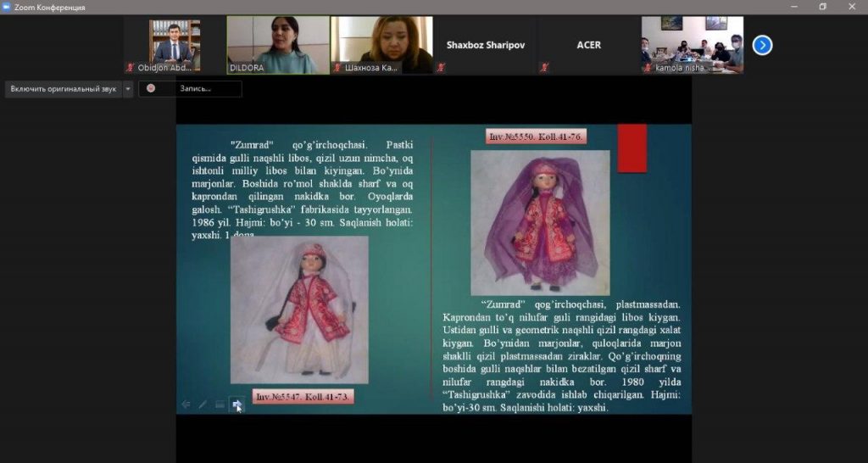Click muted mic icon on Obidjon's video
Image resolution: width=868 pixels, height=463 pixels.
[131, 67]
